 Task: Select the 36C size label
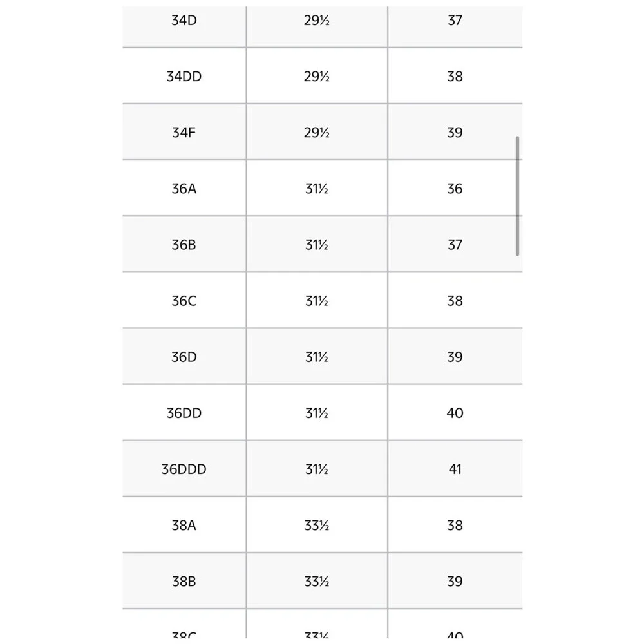pyautogui.click(x=184, y=301)
